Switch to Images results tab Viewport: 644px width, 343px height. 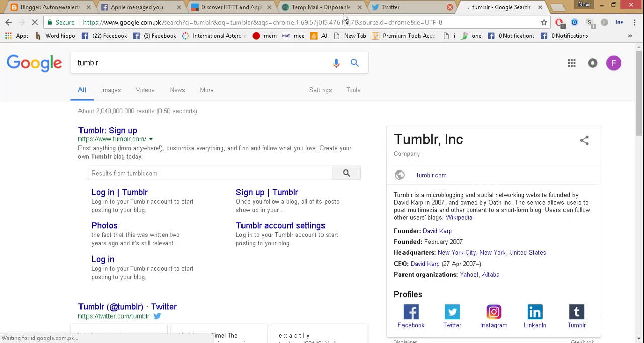(x=111, y=90)
